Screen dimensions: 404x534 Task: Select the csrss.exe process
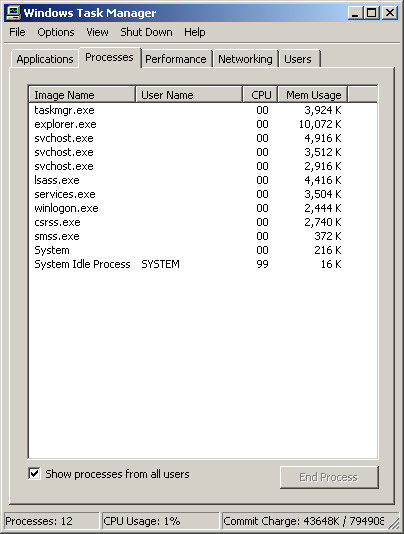click(x=203, y=222)
